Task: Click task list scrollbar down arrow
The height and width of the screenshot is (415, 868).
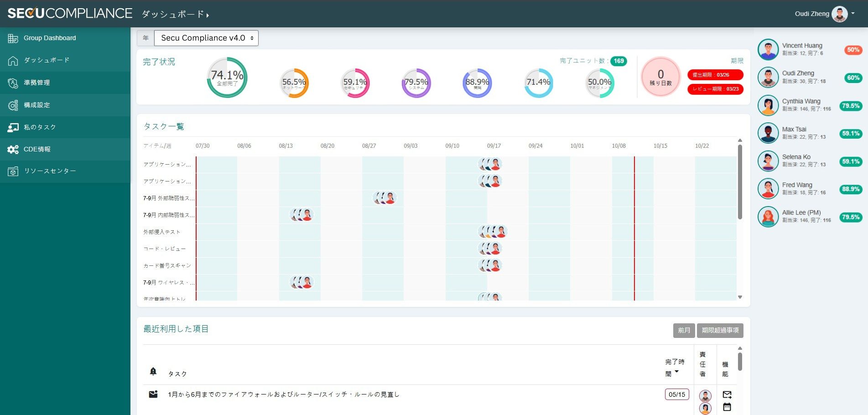Action: [x=740, y=297]
